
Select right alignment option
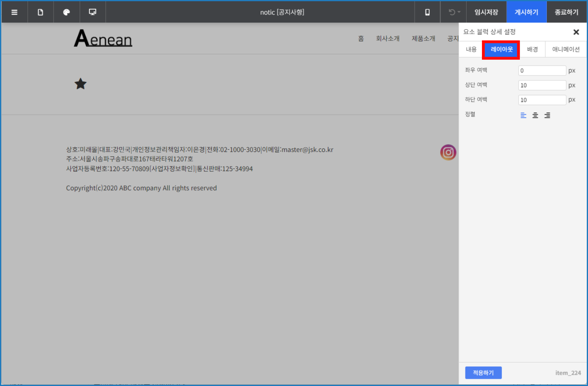547,115
